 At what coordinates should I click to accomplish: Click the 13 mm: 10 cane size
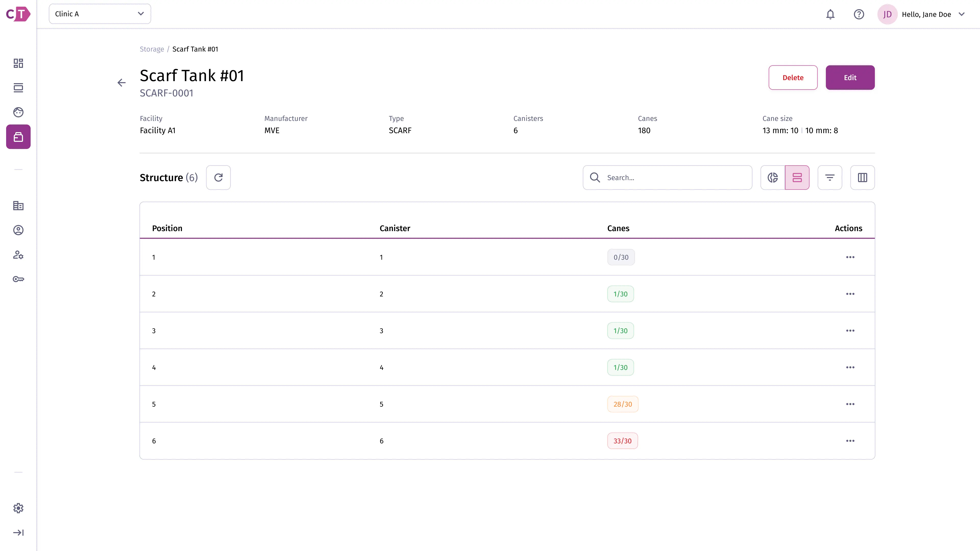click(780, 130)
